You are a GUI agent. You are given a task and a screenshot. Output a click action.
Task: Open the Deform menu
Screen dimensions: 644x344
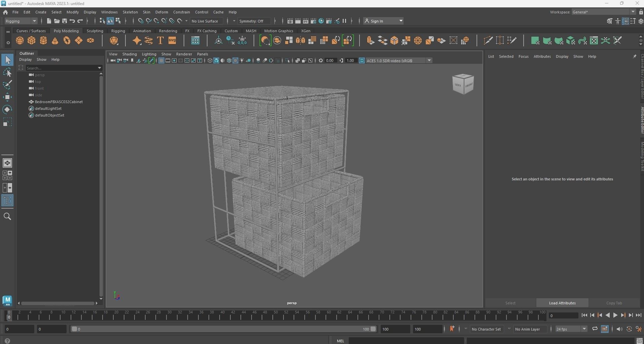coord(161,12)
